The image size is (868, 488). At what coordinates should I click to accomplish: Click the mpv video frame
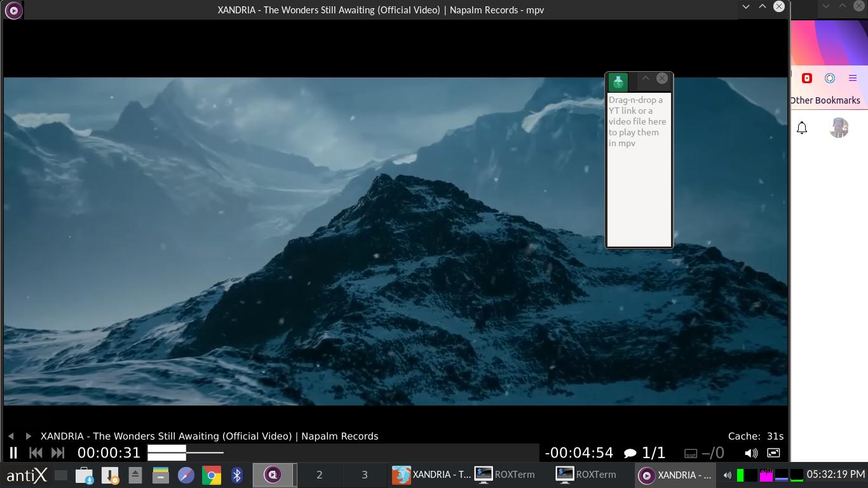(x=395, y=241)
